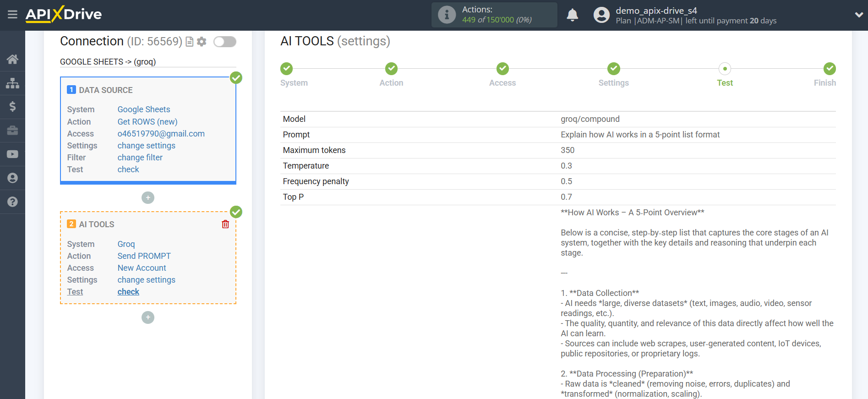Go to the Action step
This screenshot has height=399, width=868.
(x=391, y=69)
